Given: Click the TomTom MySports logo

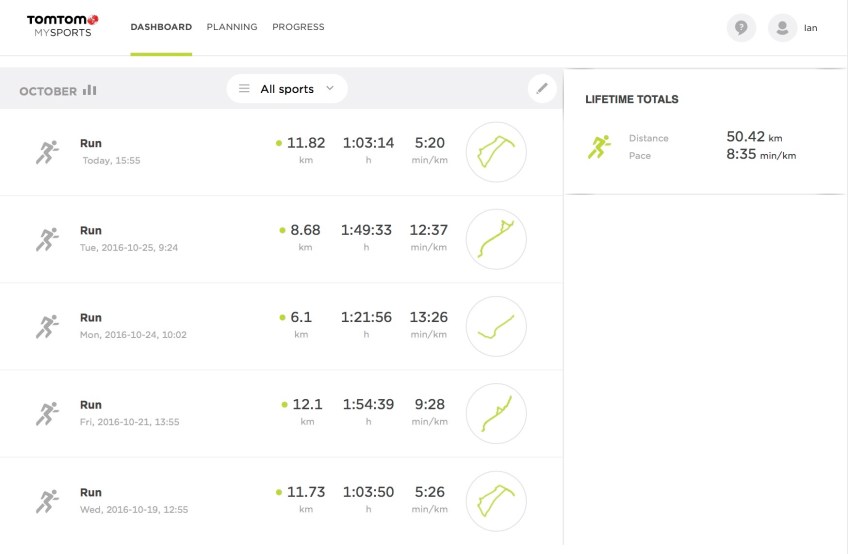Looking at the screenshot, I should [62, 26].
